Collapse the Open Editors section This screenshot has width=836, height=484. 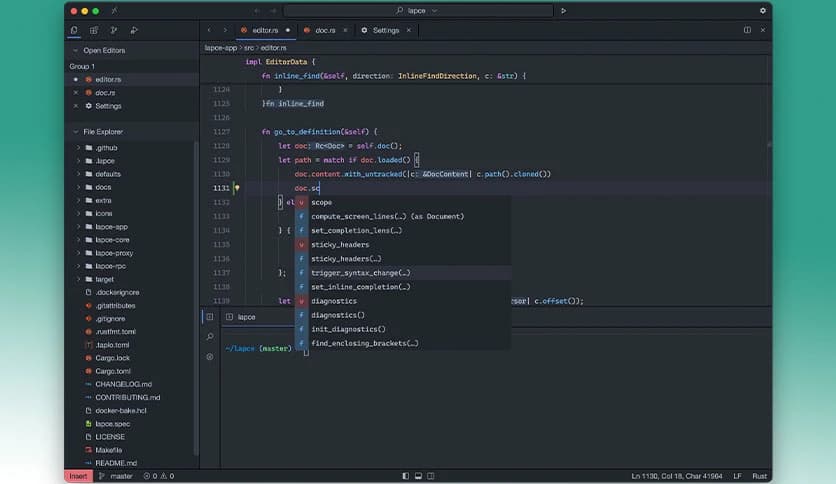pyautogui.click(x=75, y=50)
